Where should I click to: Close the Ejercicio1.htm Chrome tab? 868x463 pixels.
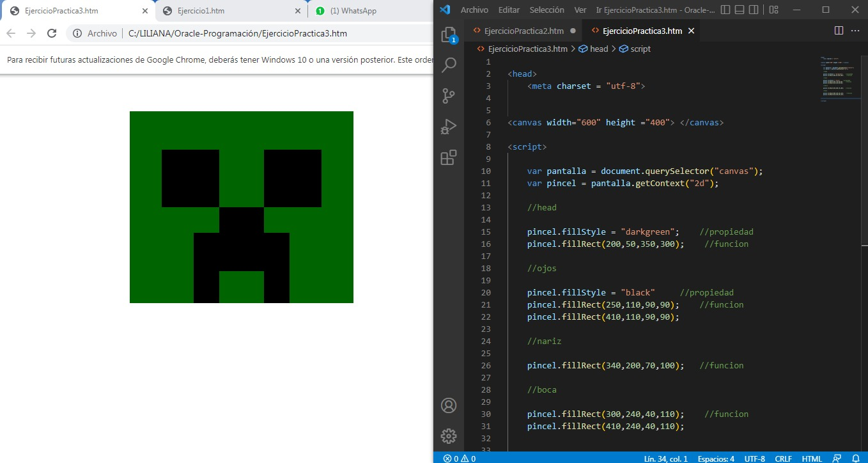(297, 11)
